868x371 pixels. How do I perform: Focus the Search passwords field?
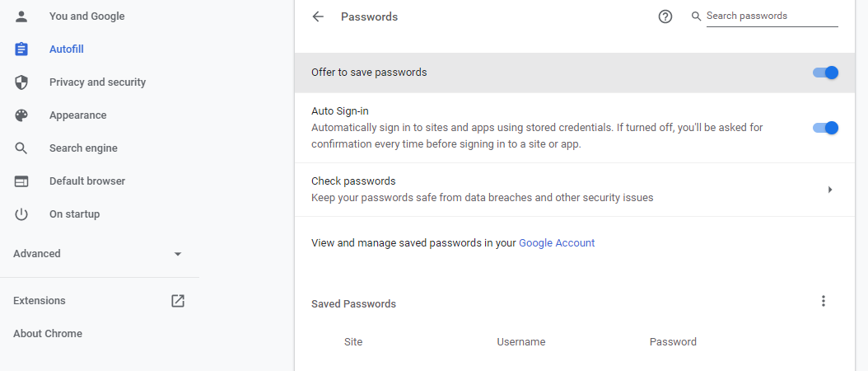[772, 16]
